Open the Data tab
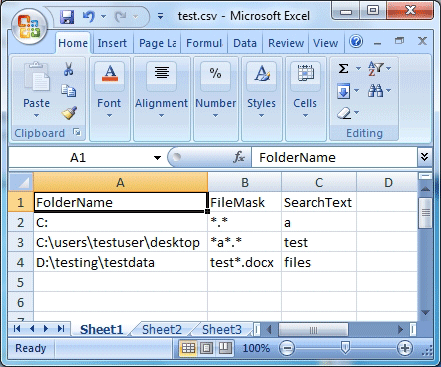This screenshot has width=441, height=367. coord(245,43)
